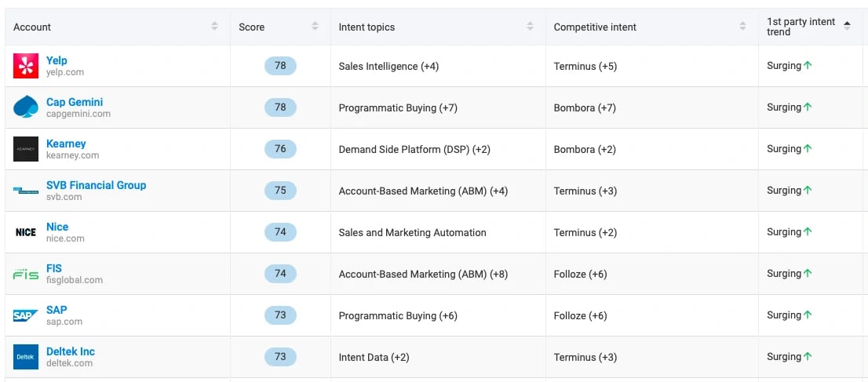Open the Cap Gemini account link
This screenshot has width=868, height=382.
pos(75,102)
